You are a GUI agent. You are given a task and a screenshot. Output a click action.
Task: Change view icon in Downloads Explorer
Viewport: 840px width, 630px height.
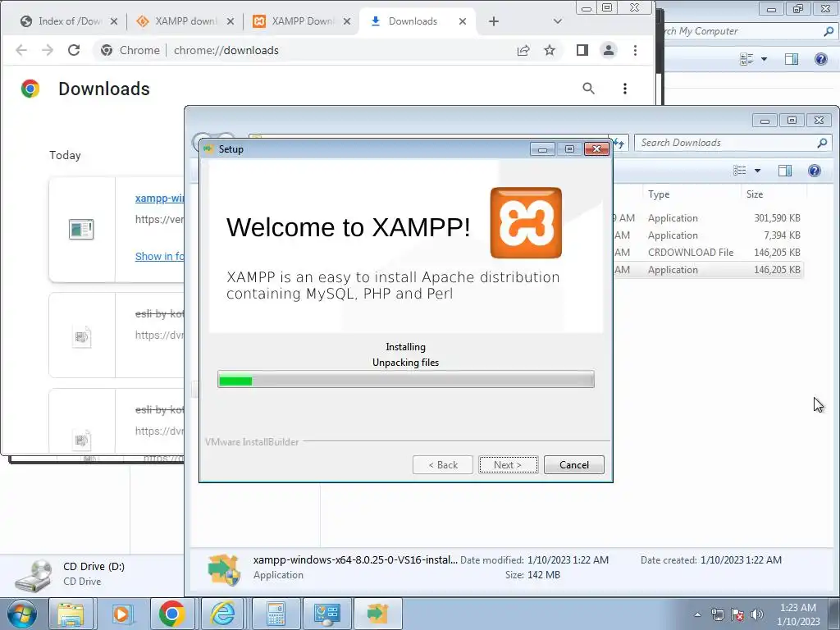[x=740, y=171]
